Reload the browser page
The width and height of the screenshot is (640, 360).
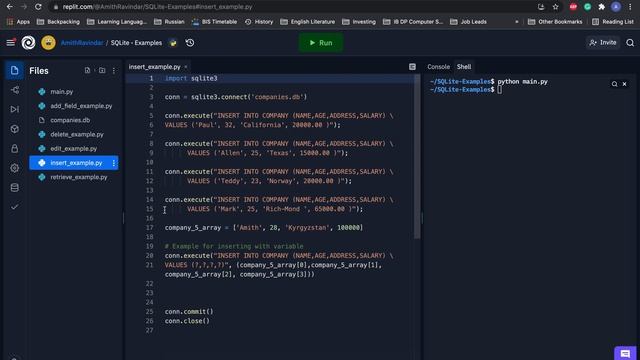tap(38, 7)
